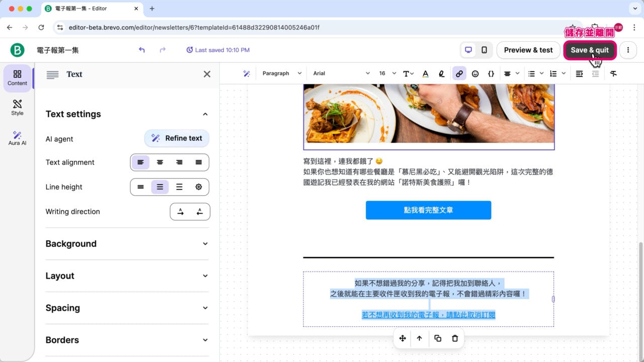The image size is (644, 362).
Task: Toggle center text alignment
Action: (159, 162)
